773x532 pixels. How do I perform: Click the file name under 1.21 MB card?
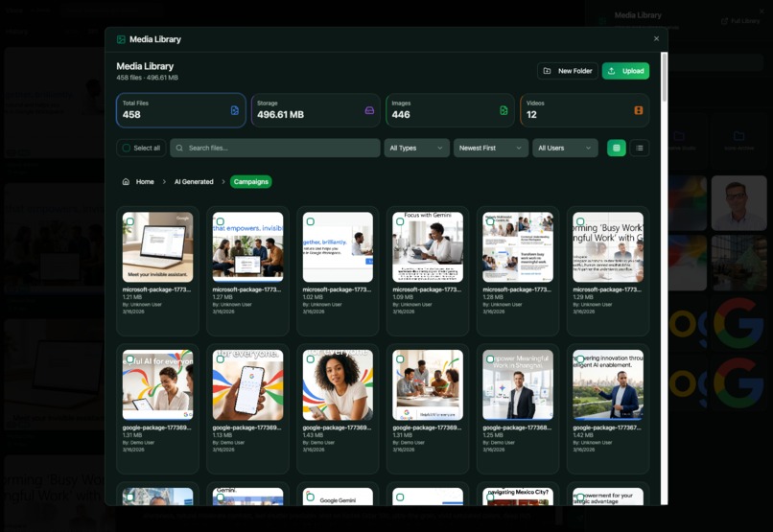tap(156, 289)
